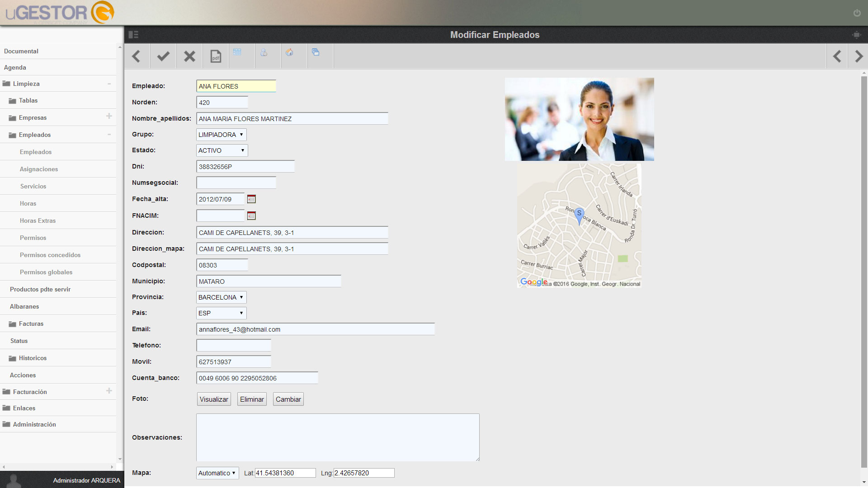Viewport: 868px width, 488px height.
Task: Click the power logout icon
Action: point(857,13)
